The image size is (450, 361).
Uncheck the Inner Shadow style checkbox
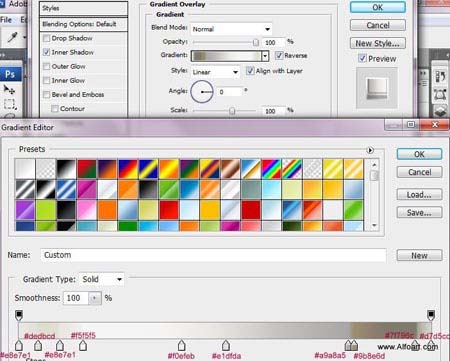[x=47, y=52]
